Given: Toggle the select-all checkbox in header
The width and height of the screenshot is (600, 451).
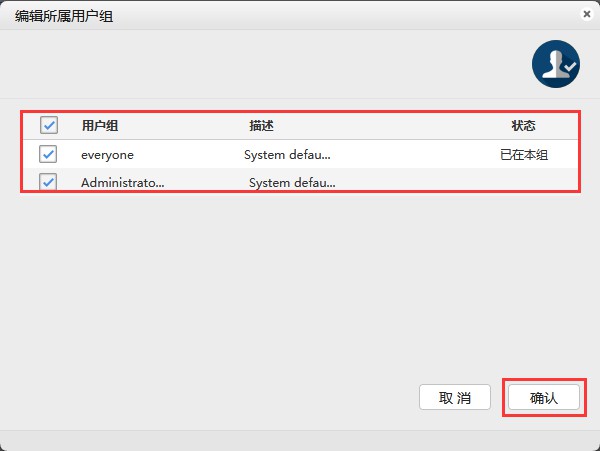Looking at the screenshot, I should (48, 126).
